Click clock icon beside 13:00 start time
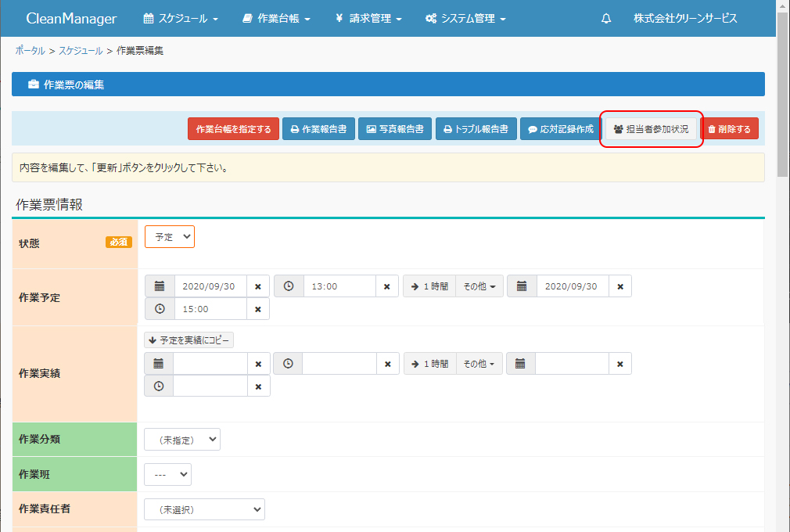 289,286
